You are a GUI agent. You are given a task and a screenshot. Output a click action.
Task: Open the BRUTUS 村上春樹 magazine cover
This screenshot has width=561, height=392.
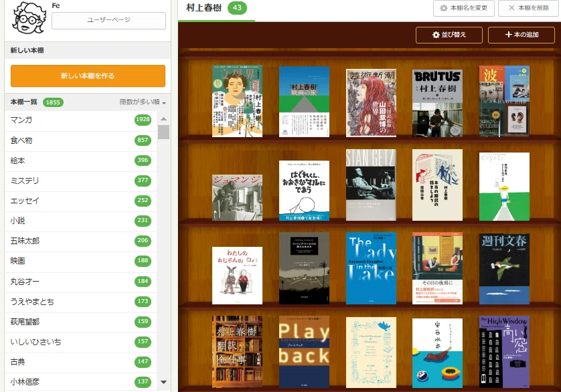point(437,104)
